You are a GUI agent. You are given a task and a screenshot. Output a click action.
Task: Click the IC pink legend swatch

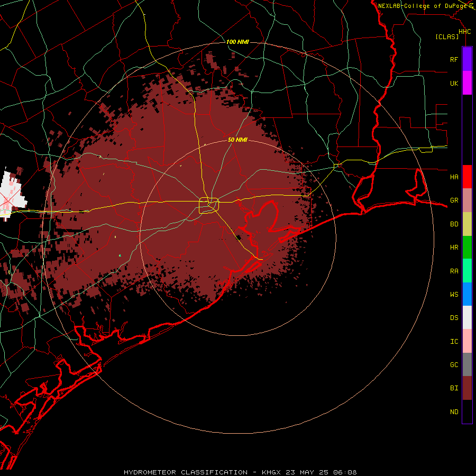(467, 341)
